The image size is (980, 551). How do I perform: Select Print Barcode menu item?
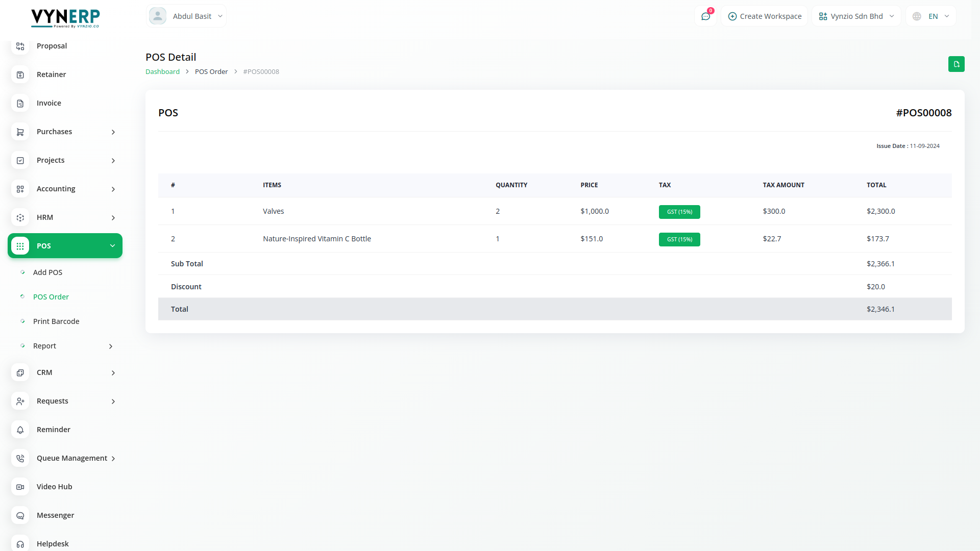[x=56, y=321]
